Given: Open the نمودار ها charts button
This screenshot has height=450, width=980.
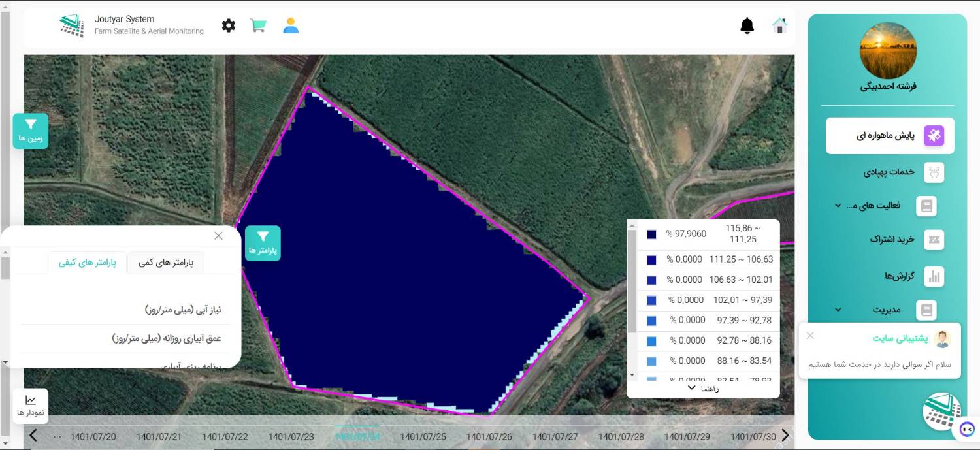Looking at the screenshot, I should click(30, 406).
